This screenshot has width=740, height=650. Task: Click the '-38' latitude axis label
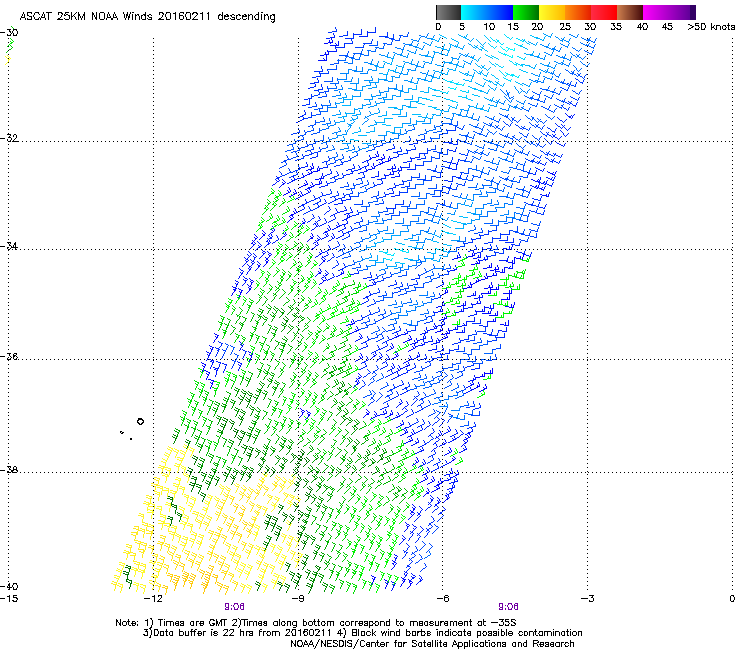click(9, 470)
